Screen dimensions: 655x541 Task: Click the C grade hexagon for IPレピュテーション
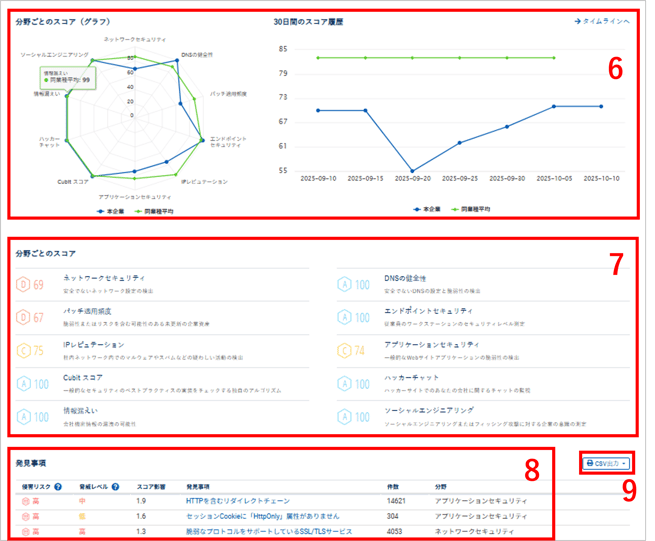pyautogui.click(x=24, y=350)
